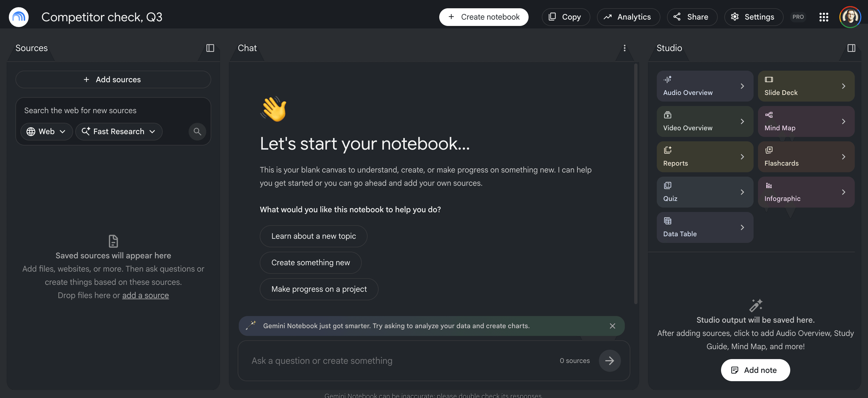Click the Create notebook button

484,17
